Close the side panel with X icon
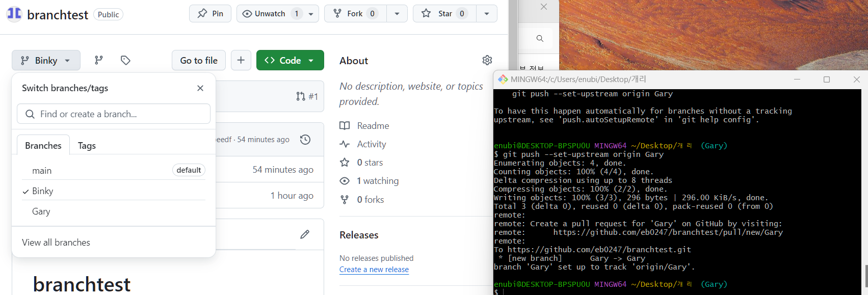Viewport: 868px width, 295px height. tap(544, 7)
